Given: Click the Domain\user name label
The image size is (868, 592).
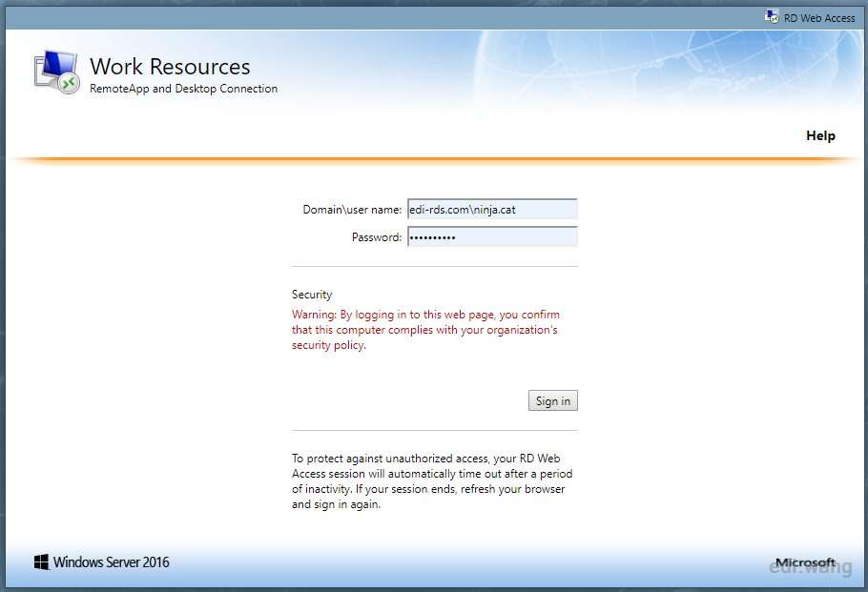Looking at the screenshot, I should [352, 210].
